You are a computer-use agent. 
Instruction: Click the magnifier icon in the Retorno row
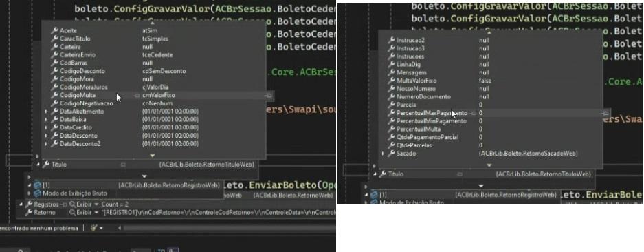click(72, 213)
